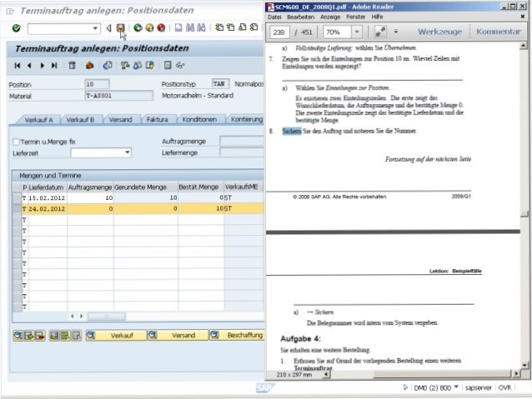
Task: Click the Adobe Reader horizontal scrollbar
Action: tap(442, 373)
